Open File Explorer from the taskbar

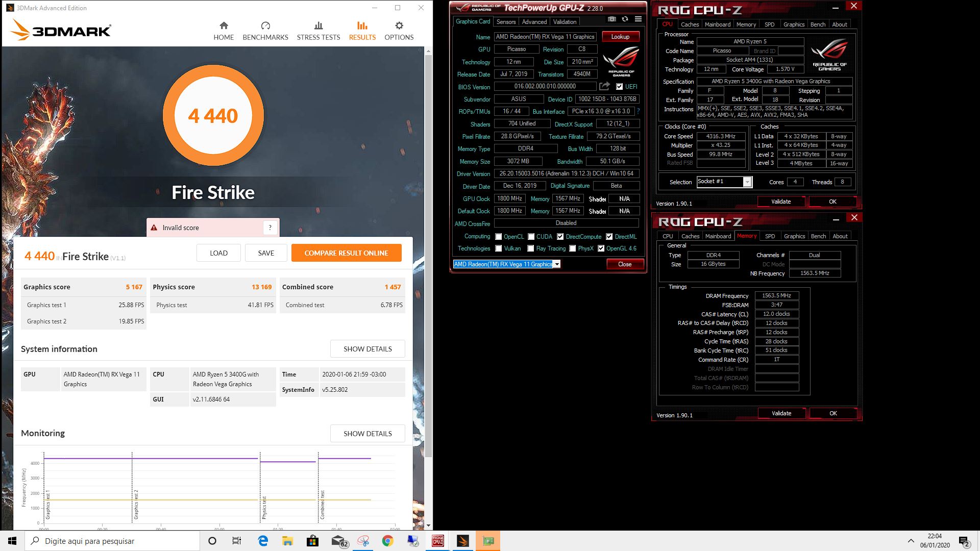click(x=288, y=541)
